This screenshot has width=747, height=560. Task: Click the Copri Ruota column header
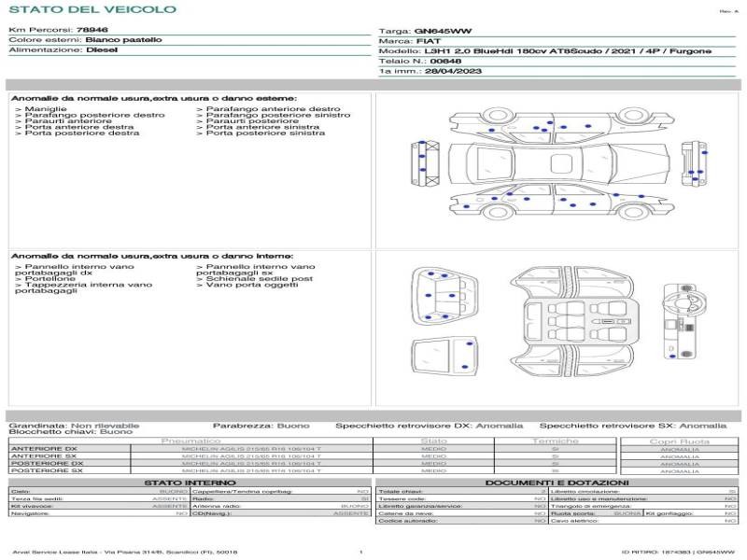pyautogui.click(x=680, y=441)
